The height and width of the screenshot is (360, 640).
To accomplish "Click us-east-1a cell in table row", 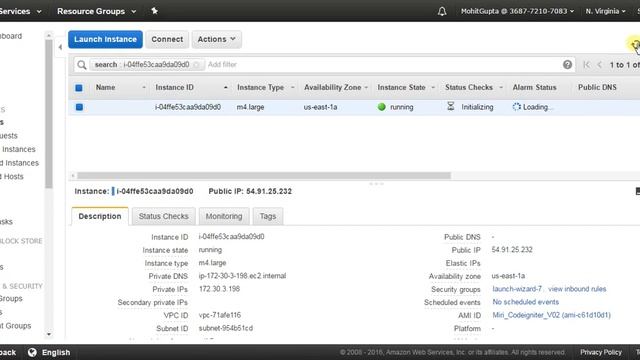I will (x=320, y=107).
